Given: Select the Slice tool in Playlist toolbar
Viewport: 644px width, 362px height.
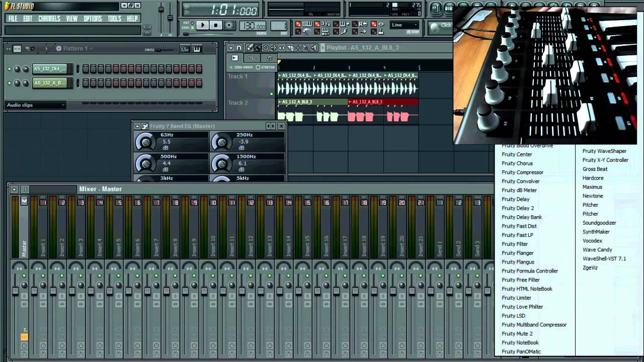Looking at the screenshot, I should [x=290, y=48].
